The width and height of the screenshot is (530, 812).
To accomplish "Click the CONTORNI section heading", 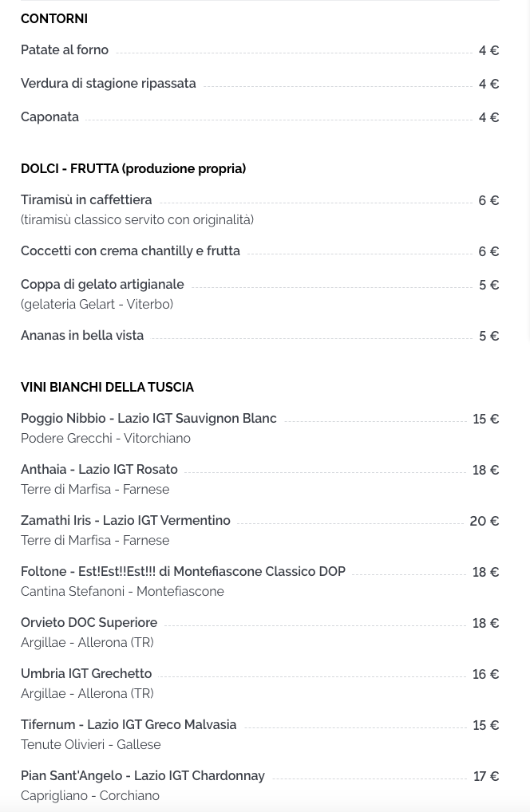I will (x=54, y=18).
